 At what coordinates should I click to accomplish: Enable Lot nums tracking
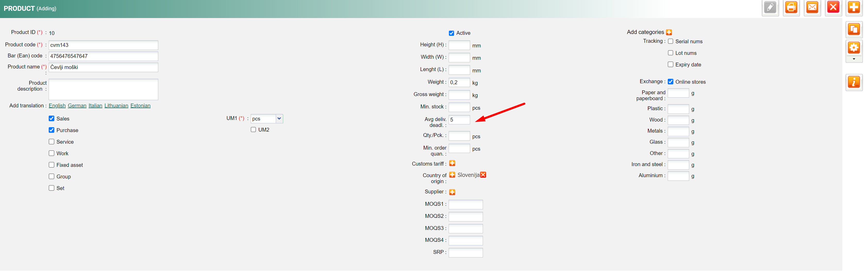coord(671,53)
